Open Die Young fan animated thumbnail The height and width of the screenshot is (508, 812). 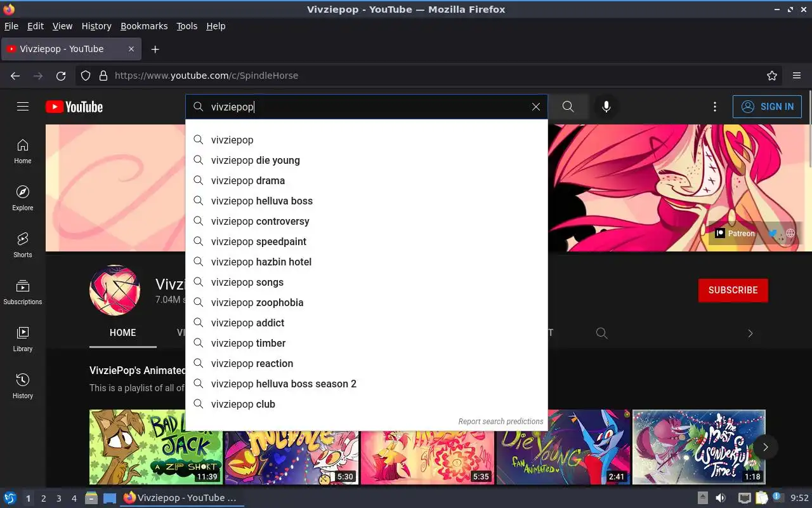tap(563, 447)
